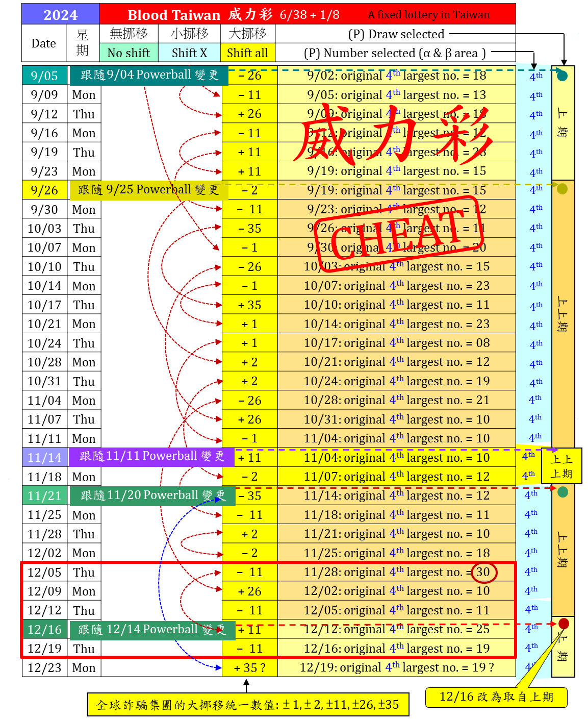588x720 pixels.
Task: Click the yellow 上上上期 box
Action: [x=561, y=466]
